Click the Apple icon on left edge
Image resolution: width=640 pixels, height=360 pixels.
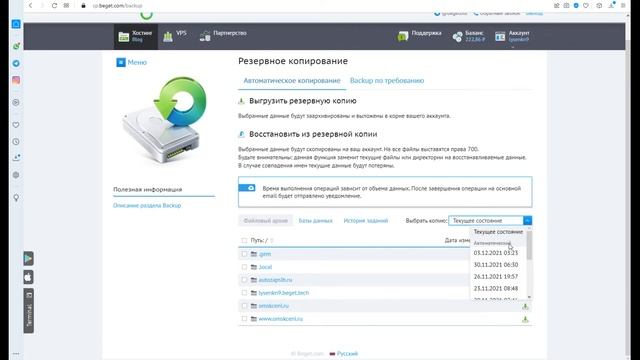pos(28,278)
